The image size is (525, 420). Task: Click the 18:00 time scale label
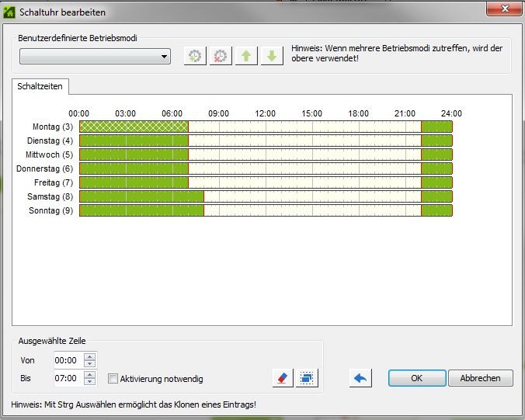click(x=359, y=113)
